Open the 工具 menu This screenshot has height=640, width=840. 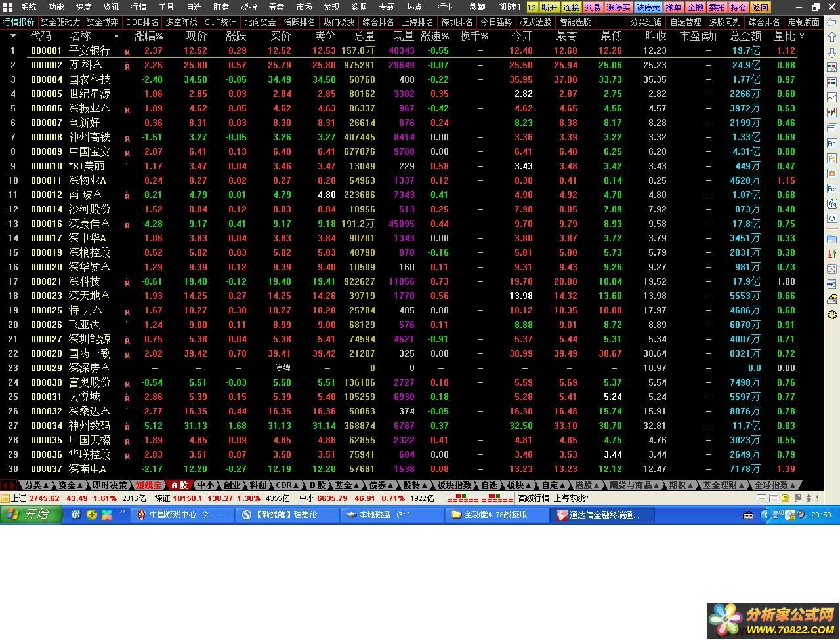click(x=167, y=7)
